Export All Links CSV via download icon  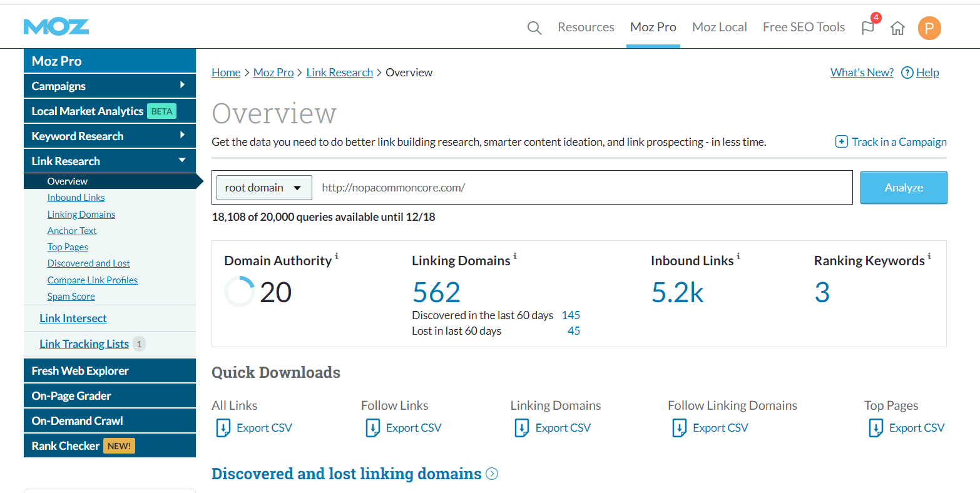point(223,428)
